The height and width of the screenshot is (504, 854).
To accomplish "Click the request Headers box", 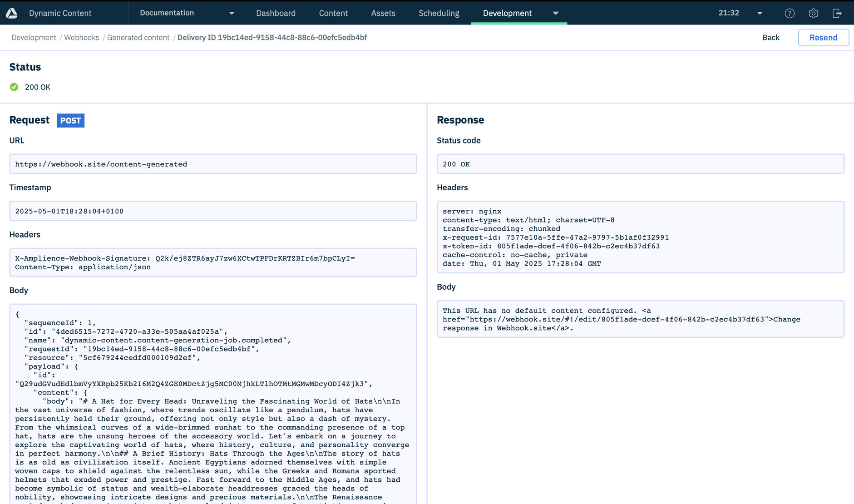I will tap(213, 262).
